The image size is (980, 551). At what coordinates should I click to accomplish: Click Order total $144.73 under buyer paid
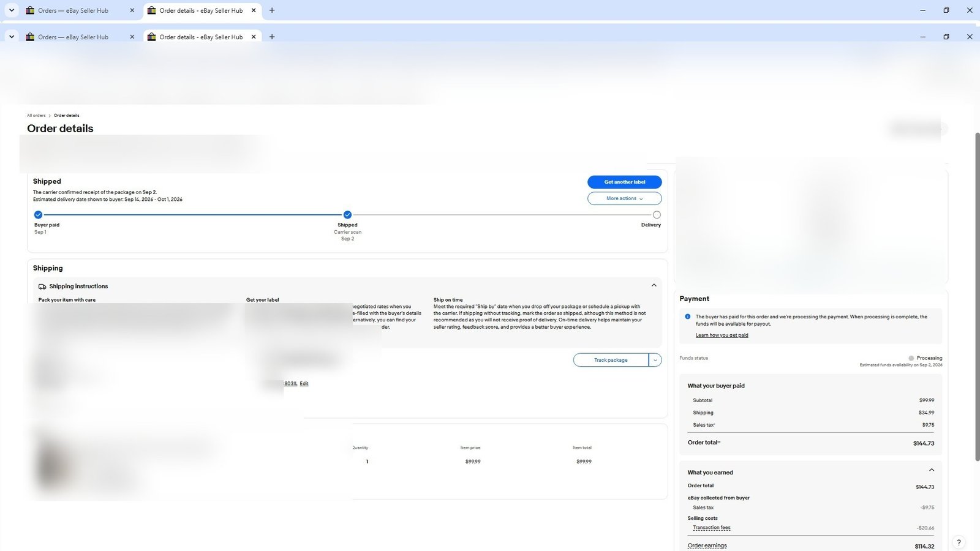tap(924, 443)
